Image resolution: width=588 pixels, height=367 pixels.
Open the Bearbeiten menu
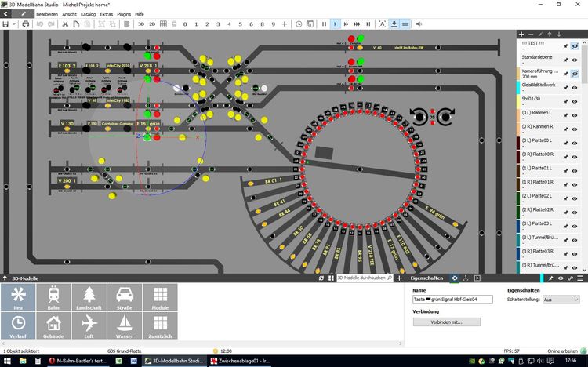pyautogui.click(x=46, y=14)
